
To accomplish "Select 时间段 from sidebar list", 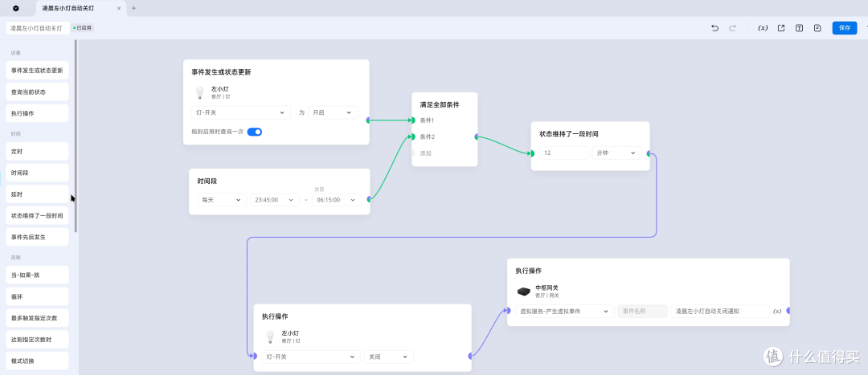I will tap(37, 173).
